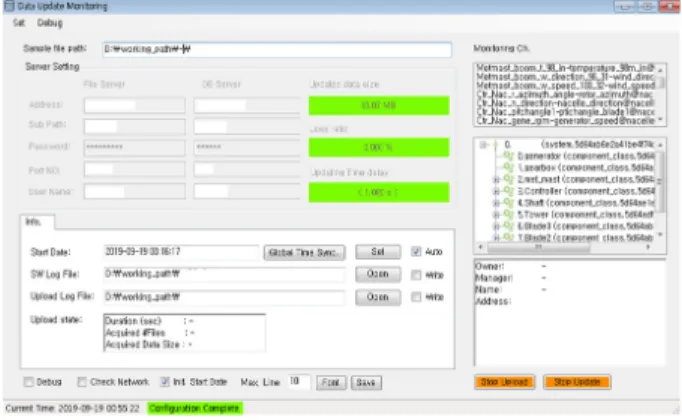The width and height of the screenshot is (682, 420).
Task: Click the Current Time status bar text
Action: pos(72,408)
